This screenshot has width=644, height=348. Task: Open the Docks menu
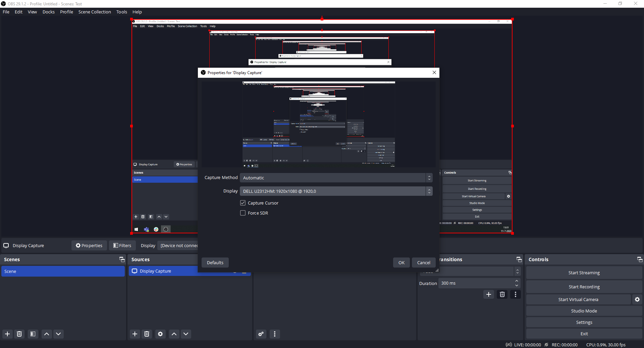point(49,12)
